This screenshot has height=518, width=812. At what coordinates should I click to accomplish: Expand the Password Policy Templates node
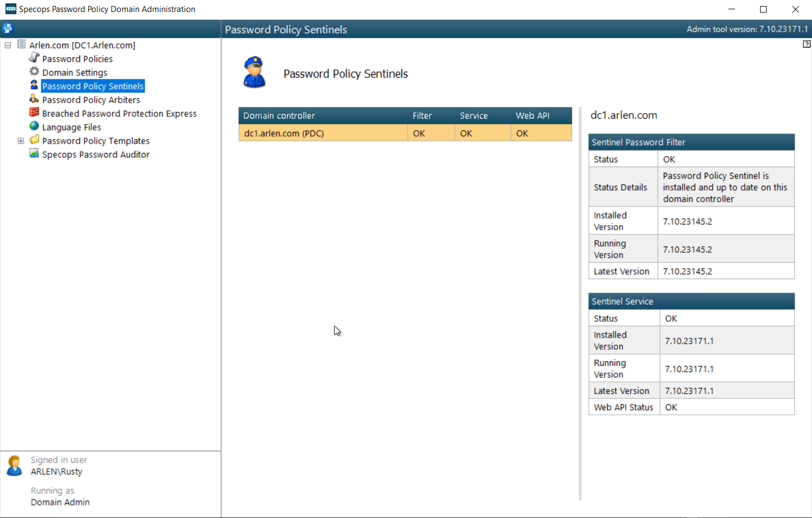(x=21, y=141)
